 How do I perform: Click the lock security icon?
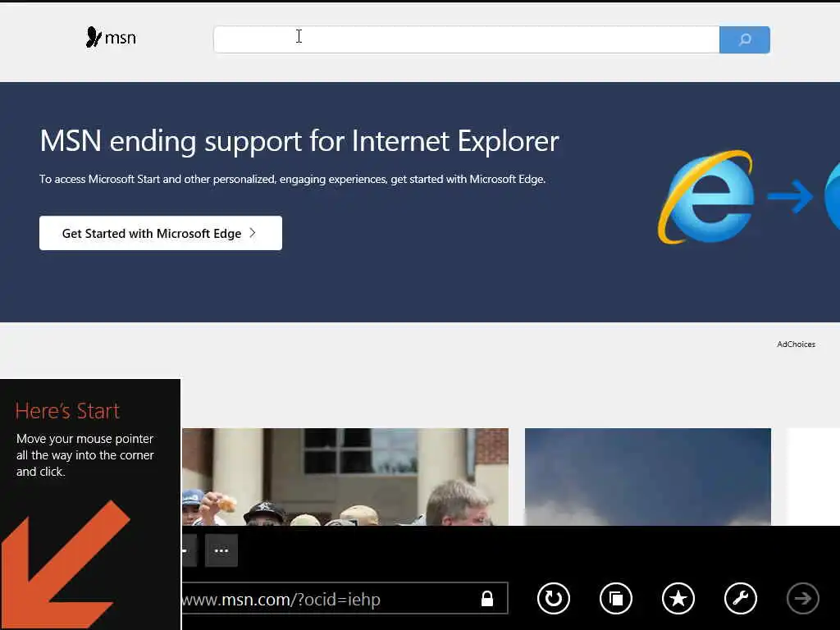pyautogui.click(x=487, y=598)
